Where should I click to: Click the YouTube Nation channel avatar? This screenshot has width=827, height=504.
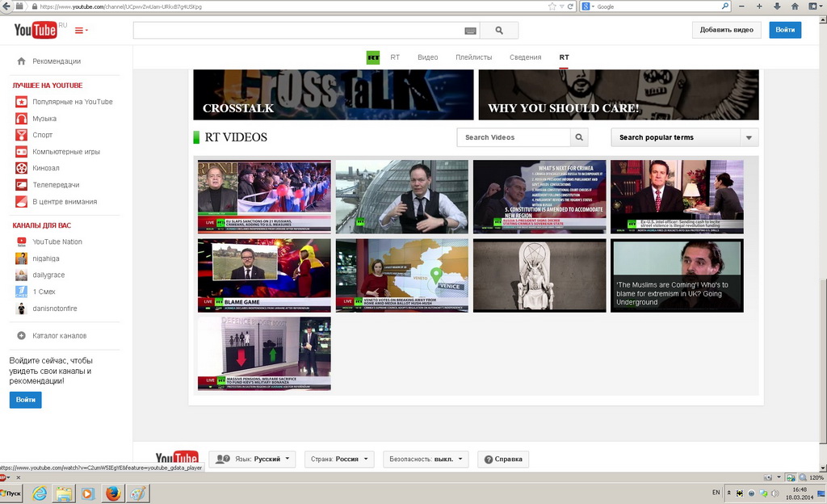click(21, 241)
